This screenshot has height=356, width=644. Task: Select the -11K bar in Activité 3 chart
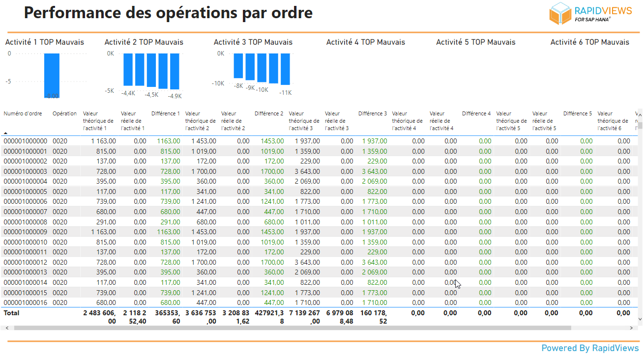tap(285, 69)
